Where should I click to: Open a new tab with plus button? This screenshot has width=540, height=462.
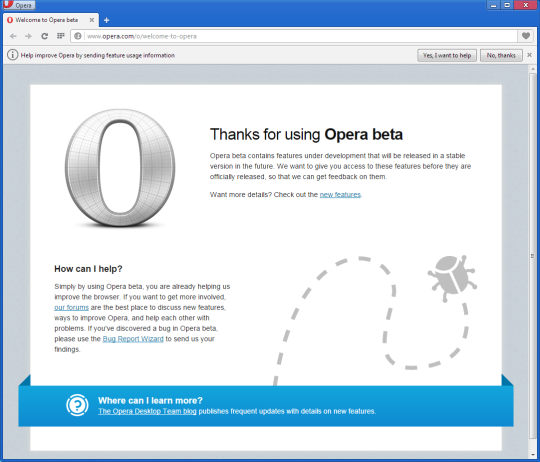106,20
